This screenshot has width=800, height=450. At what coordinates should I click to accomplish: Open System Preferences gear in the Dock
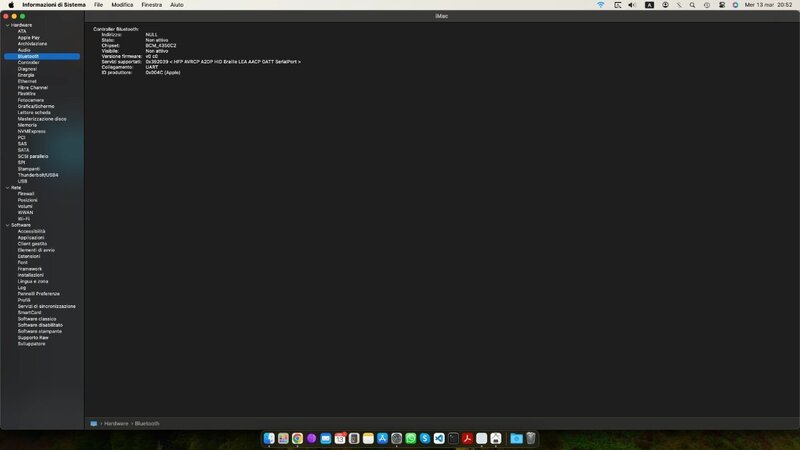[x=396, y=438]
